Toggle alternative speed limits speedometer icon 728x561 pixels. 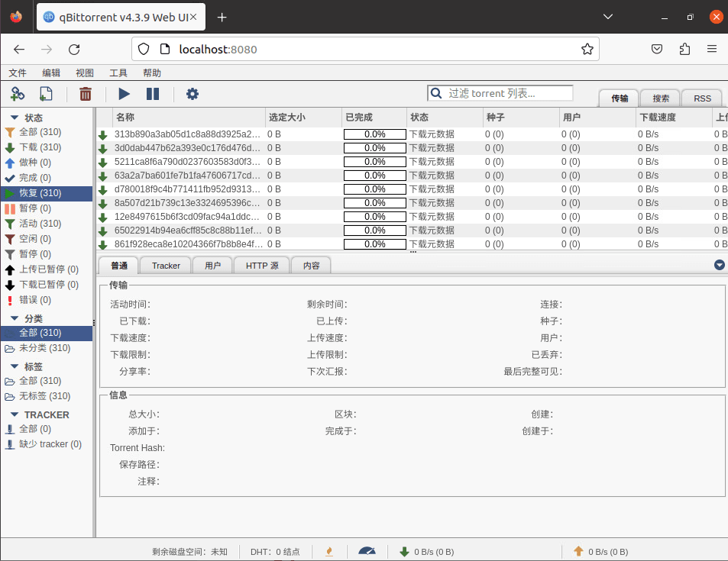pos(367,551)
